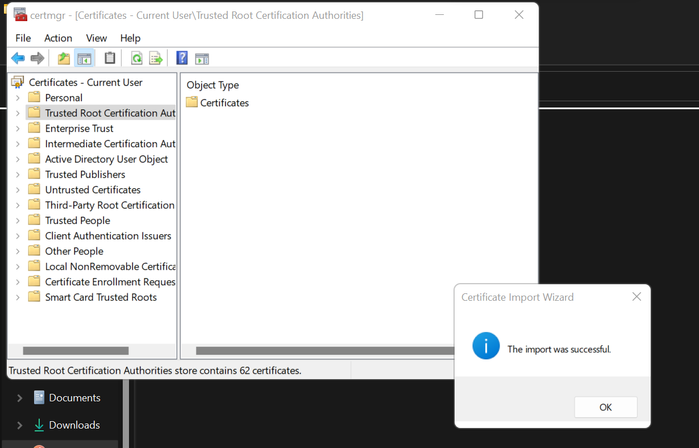Select the Personal tree item

(x=64, y=98)
